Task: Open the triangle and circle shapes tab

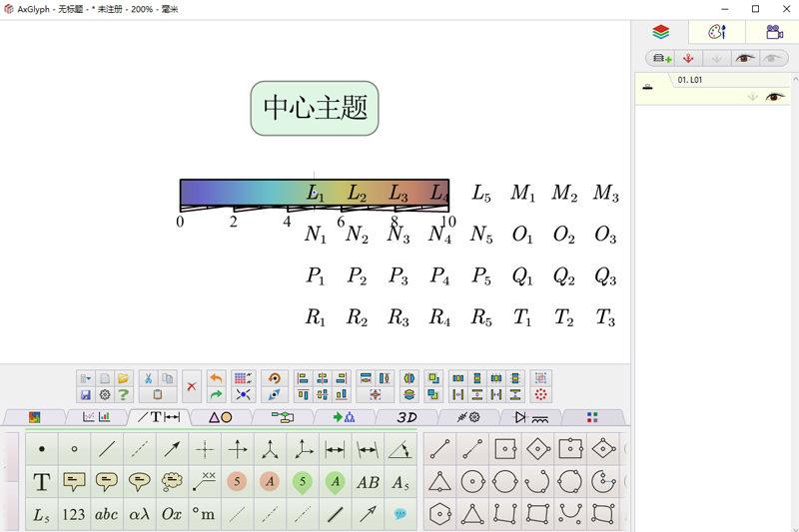Action: click(x=220, y=417)
